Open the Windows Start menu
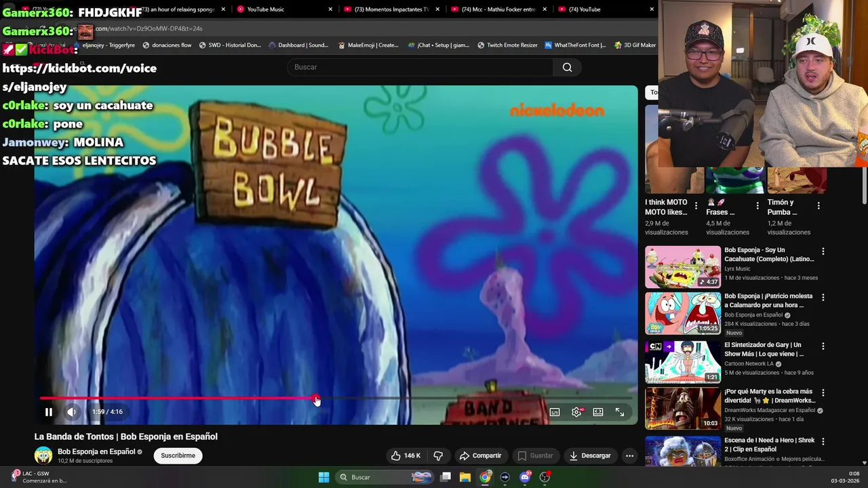Viewport: 868px width, 488px height. [324, 477]
